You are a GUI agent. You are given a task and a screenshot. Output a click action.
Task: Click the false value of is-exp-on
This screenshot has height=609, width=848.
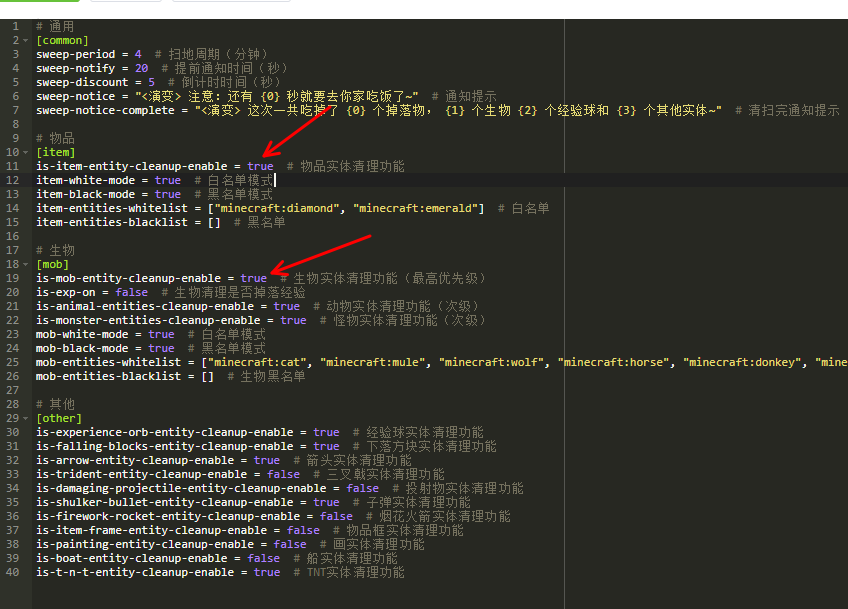pos(131,292)
